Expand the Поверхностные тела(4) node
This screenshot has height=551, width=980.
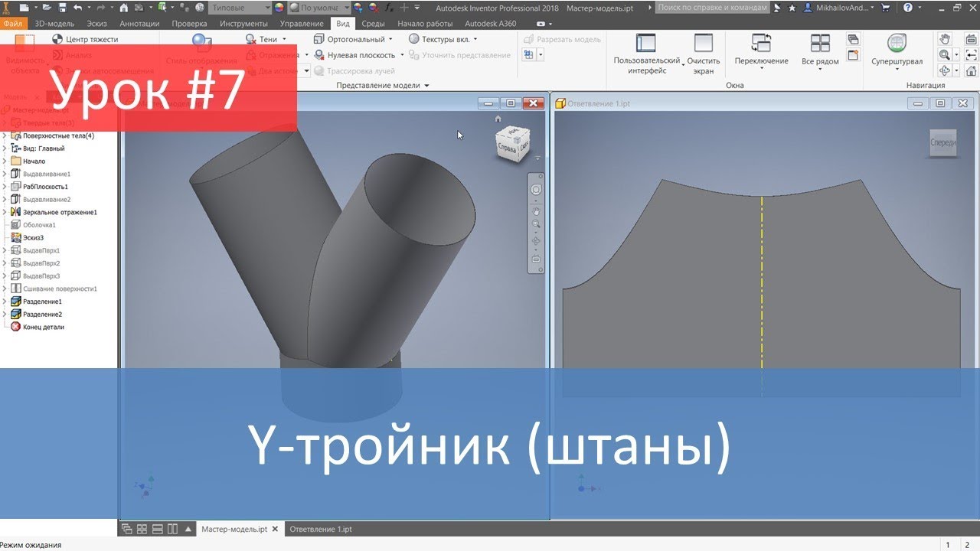click(5, 135)
